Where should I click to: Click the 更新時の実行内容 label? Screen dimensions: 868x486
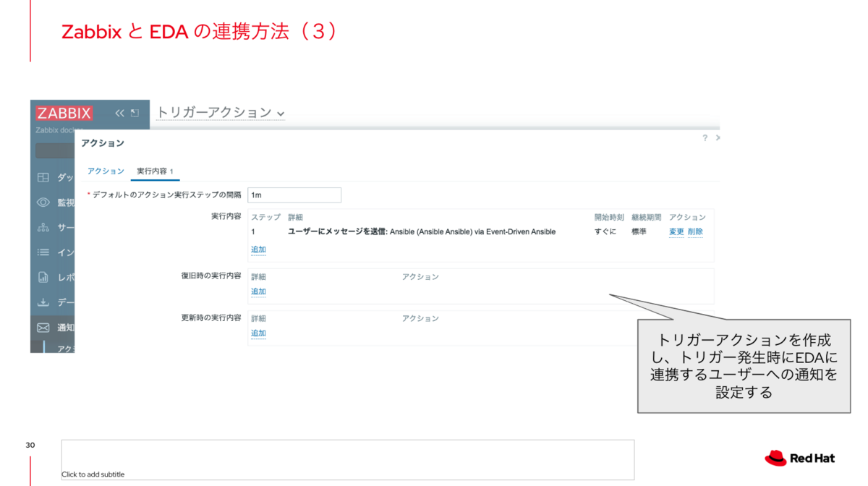(211, 318)
